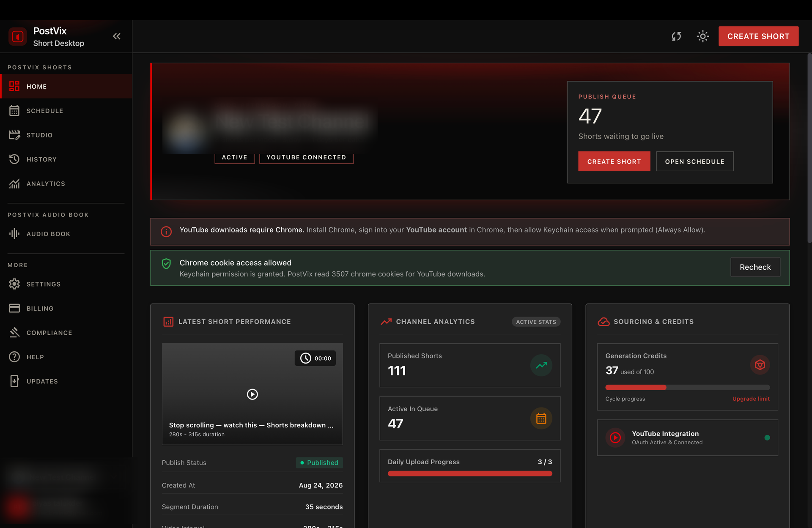Click the YOUTUBE CONNECTED badge

point(306,157)
